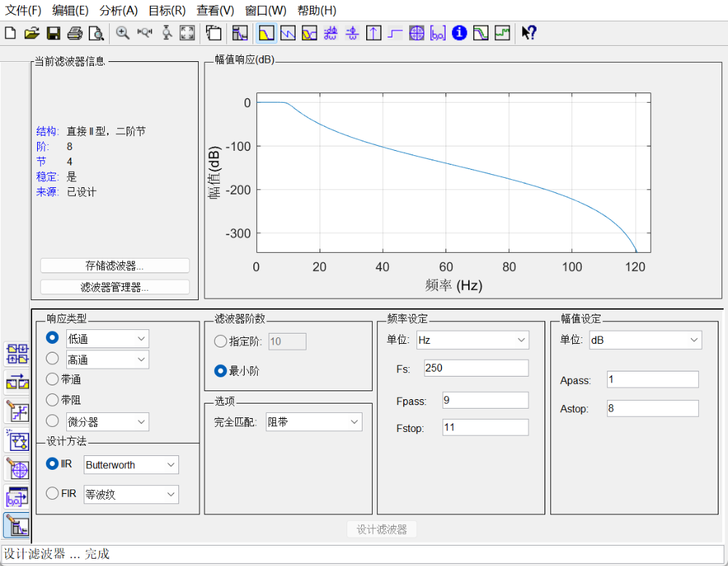Select the 带阻 bandstop radio button

pyautogui.click(x=52, y=400)
